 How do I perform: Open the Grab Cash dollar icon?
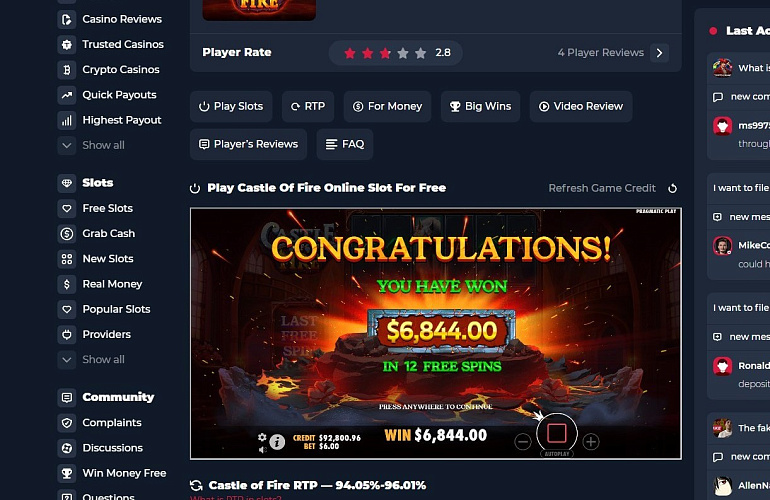(67, 234)
